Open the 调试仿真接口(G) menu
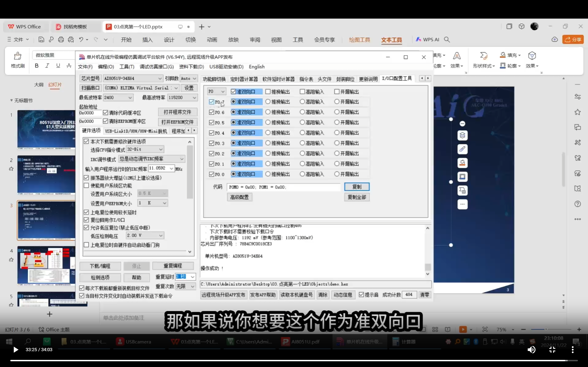 [x=157, y=67]
